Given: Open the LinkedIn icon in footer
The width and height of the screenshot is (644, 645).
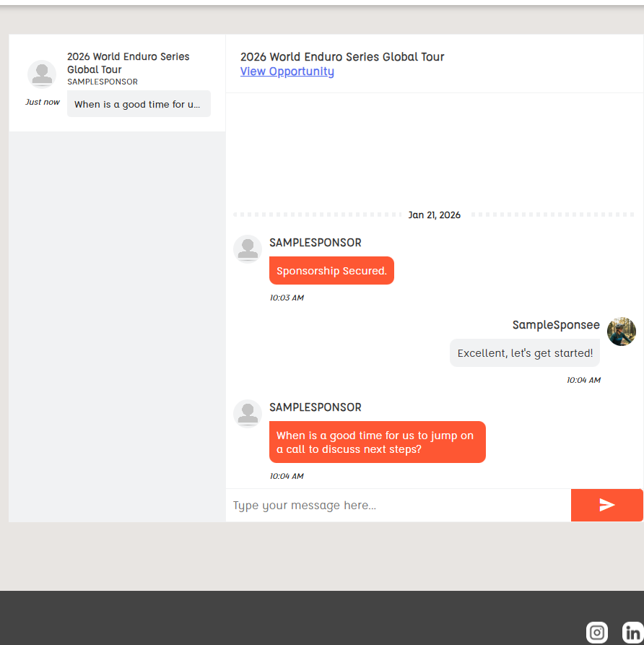Looking at the screenshot, I should (x=632, y=633).
